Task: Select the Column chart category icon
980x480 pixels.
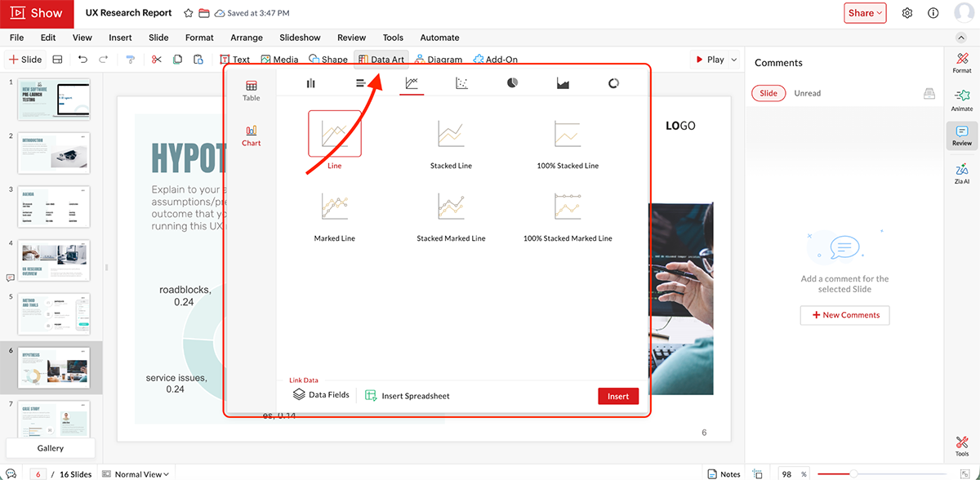Action: click(310, 82)
